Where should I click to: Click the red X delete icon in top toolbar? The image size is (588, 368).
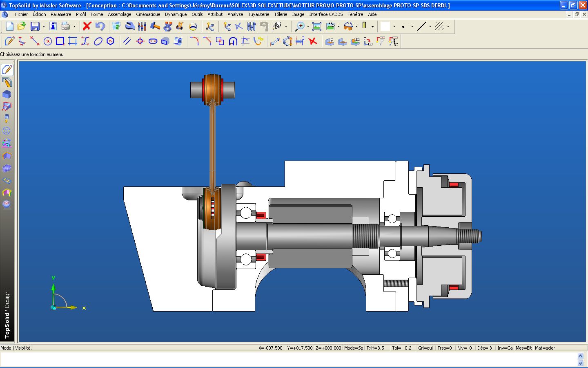coord(87,26)
